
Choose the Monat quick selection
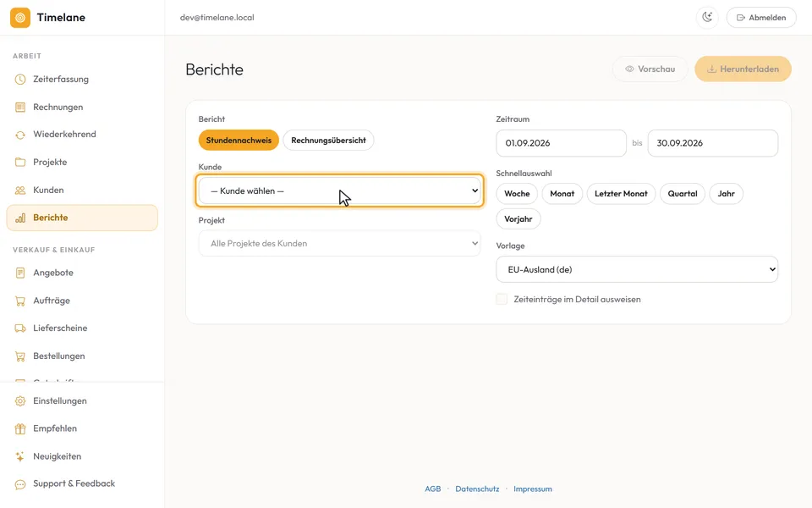pyautogui.click(x=562, y=194)
